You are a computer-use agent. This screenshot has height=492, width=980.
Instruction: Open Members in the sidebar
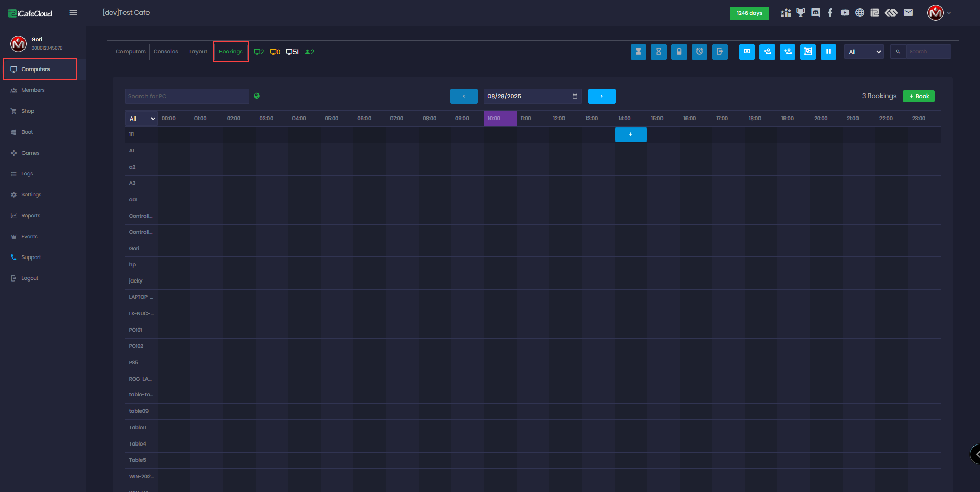pyautogui.click(x=33, y=90)
